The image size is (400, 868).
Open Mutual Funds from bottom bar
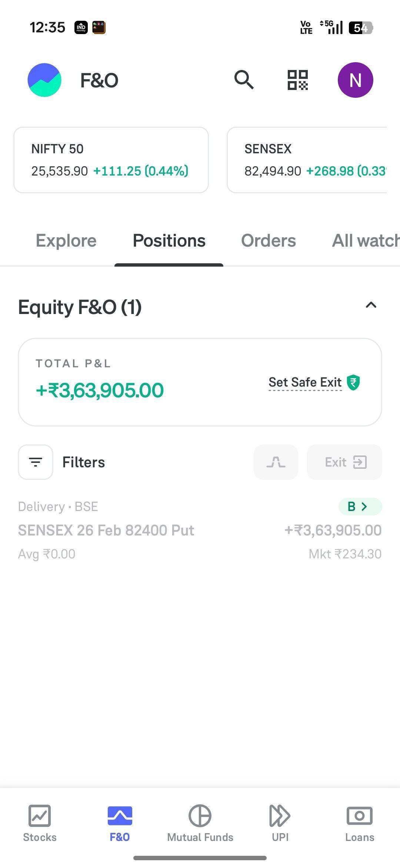tap(200, 824)
